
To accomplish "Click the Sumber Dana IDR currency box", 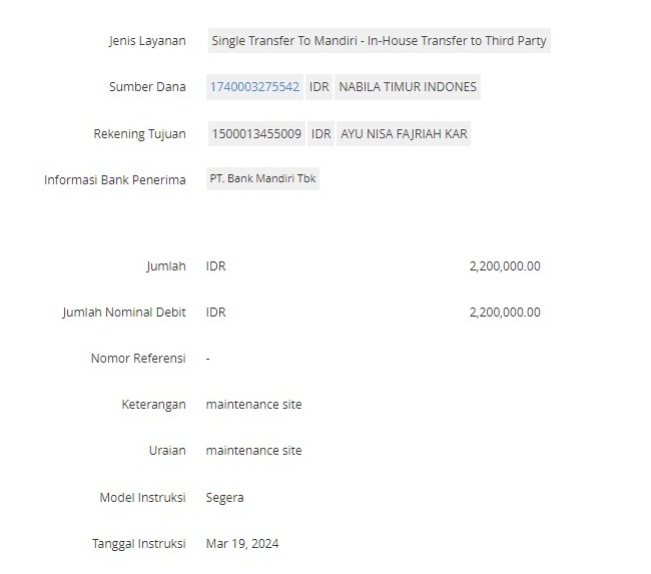I will pyautogui.click(x=319, y=87).
